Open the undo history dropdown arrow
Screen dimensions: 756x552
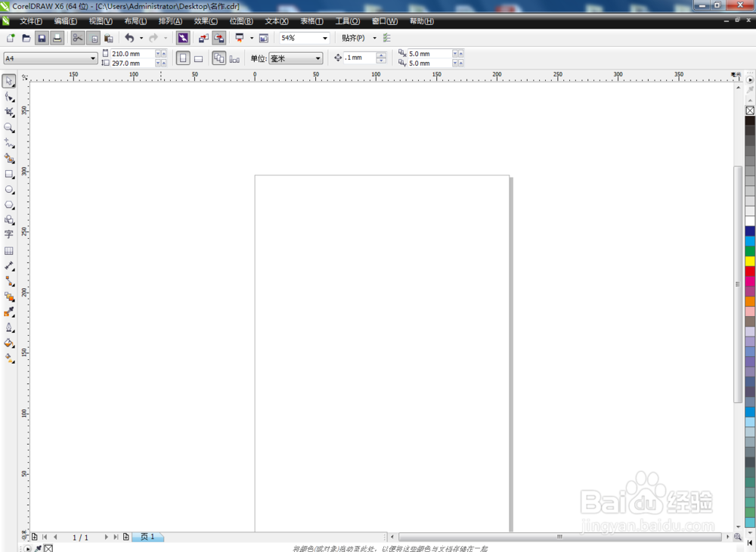tap(141, 38)
